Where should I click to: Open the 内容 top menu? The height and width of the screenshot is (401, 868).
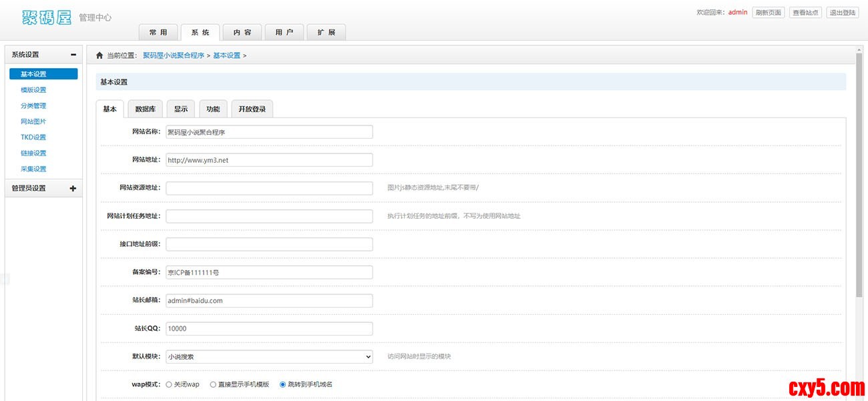click(x=242, y=32)
